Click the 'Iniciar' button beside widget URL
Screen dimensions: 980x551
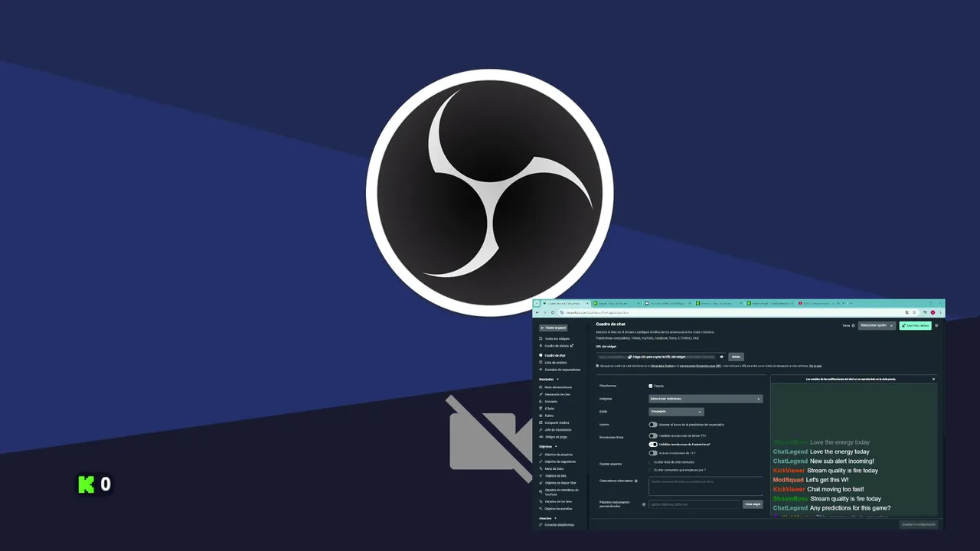[736, 357]
